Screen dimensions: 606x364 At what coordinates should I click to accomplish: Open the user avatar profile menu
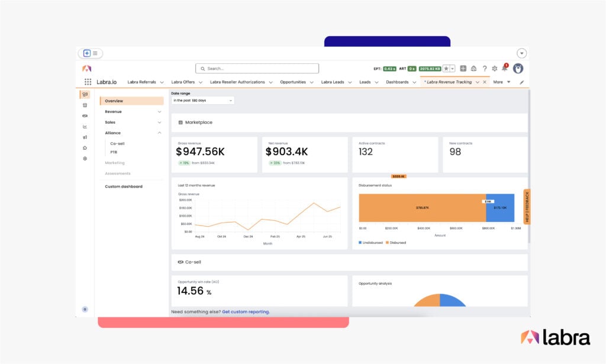click(x=518, y=69)
